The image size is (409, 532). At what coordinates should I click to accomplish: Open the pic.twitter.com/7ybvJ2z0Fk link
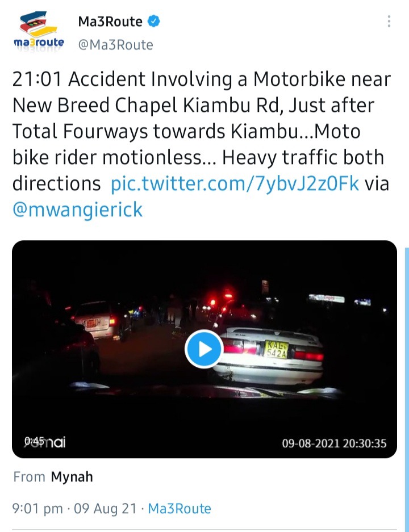click(235, 183)
